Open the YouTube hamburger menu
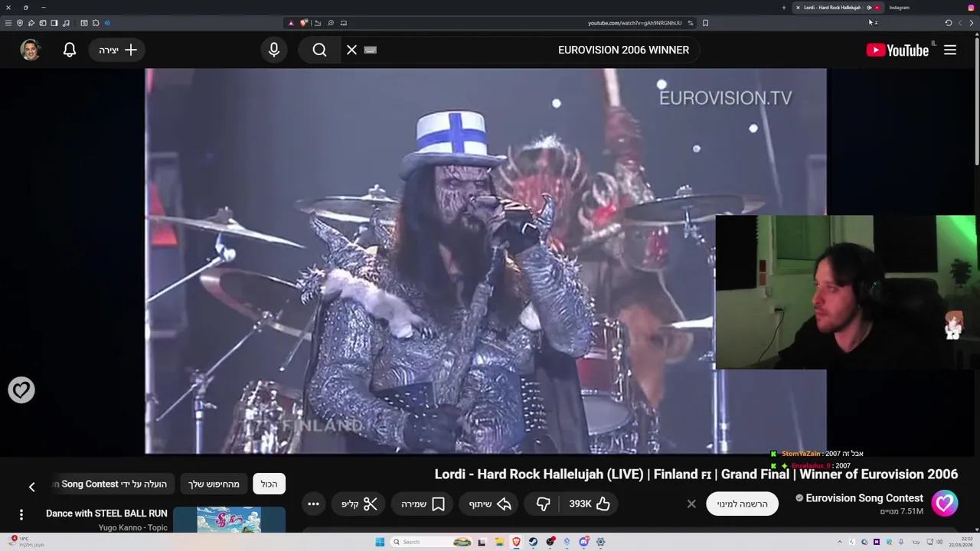 (950, 50)
